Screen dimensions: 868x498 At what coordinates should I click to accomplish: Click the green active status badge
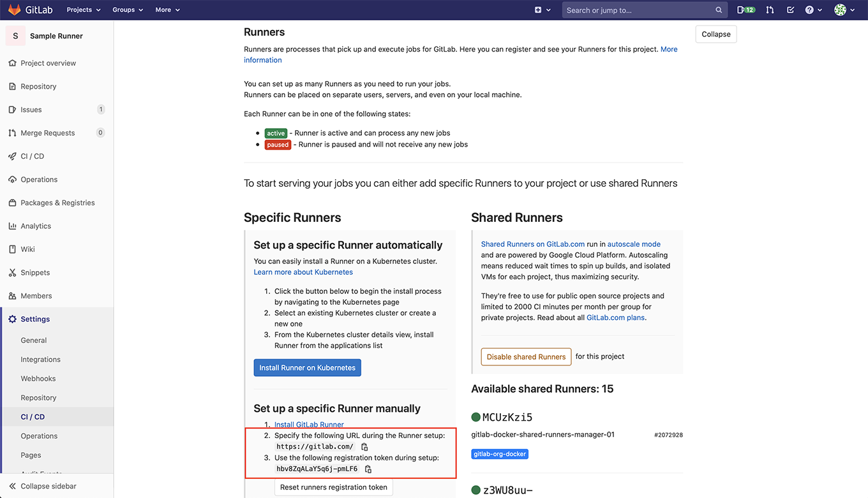[x=276, y=133]
